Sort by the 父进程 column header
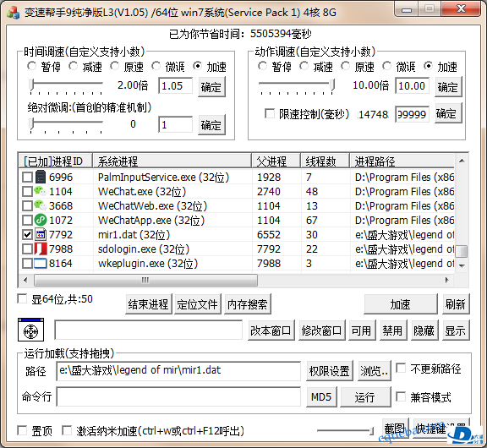The height and width of the screenshot is (448, 487). pyautogui.click(x=276, y=161)
